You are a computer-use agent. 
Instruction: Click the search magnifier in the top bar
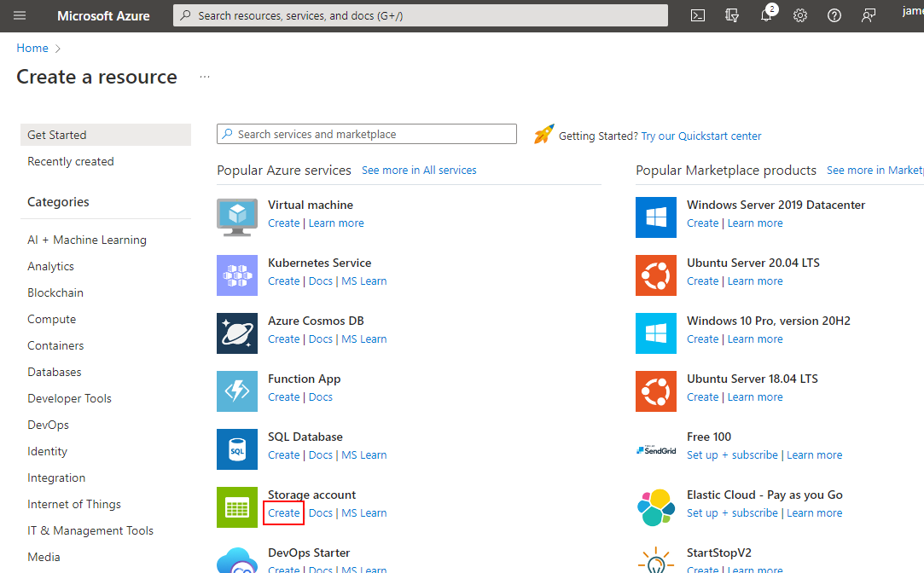point(186,15)
